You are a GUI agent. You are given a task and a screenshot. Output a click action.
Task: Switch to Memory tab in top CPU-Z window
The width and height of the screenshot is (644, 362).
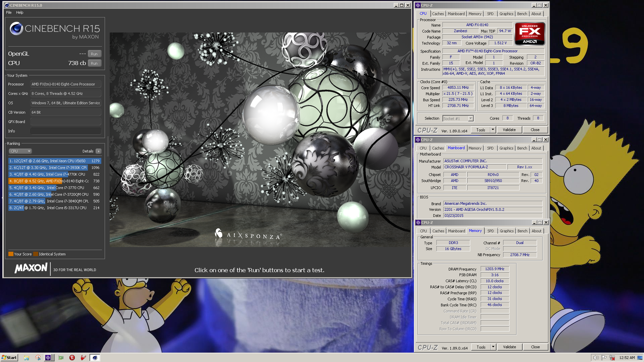click(x=475, y=14)
